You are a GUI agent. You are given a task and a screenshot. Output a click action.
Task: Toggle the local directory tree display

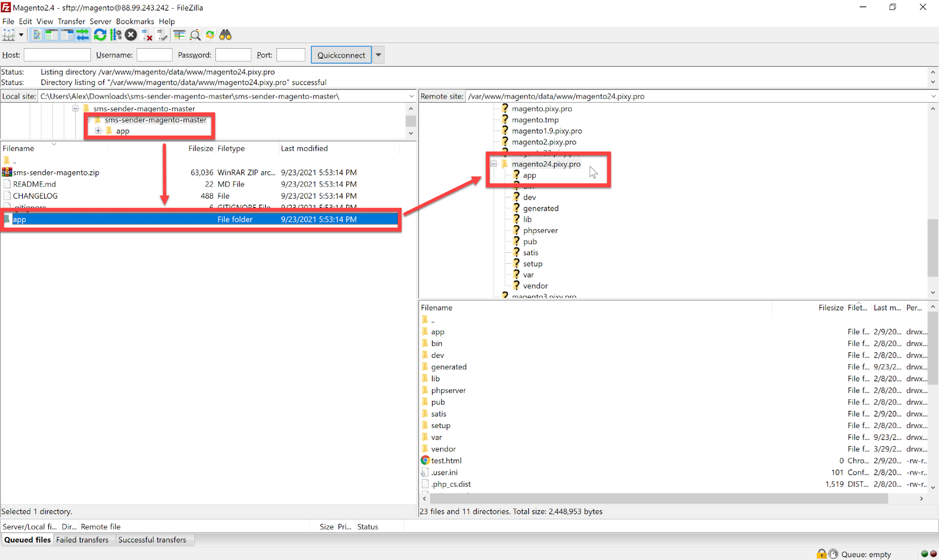point(52,35)
